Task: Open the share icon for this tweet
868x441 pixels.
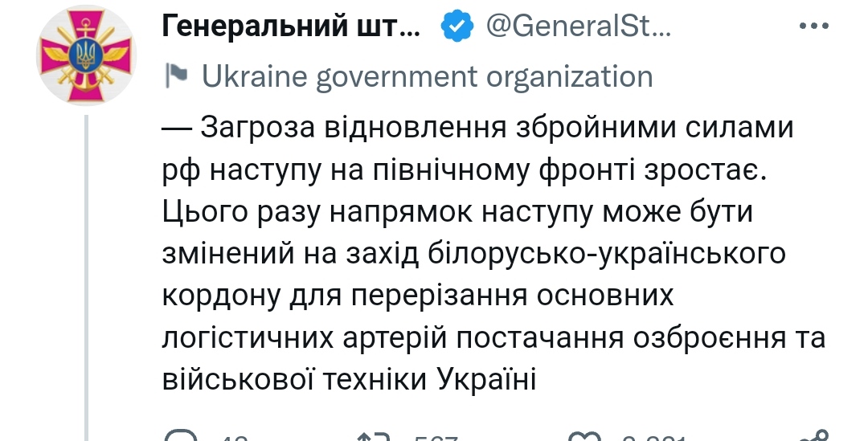Action: point(816,435)
